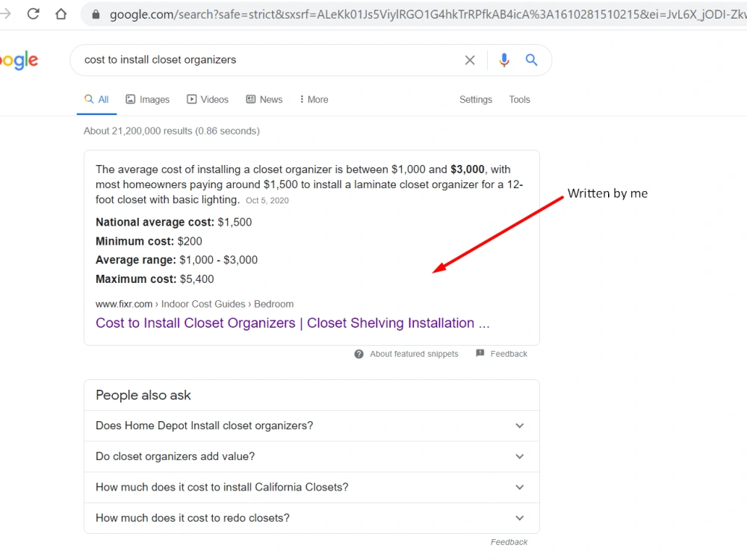747x560 pixels.
Task: Click the forward navigation arrow
Action: (5, 13)
